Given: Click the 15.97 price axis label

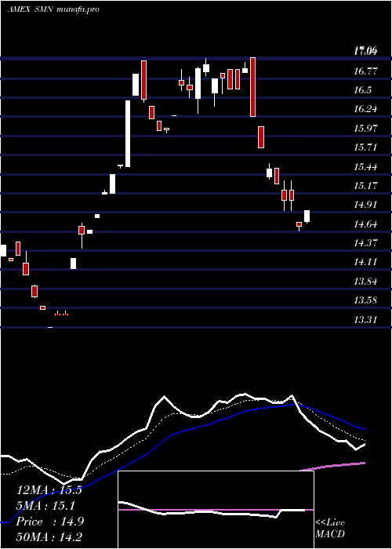Looking at the screenshot, I should pyautogui.click(x=365, y=129).
